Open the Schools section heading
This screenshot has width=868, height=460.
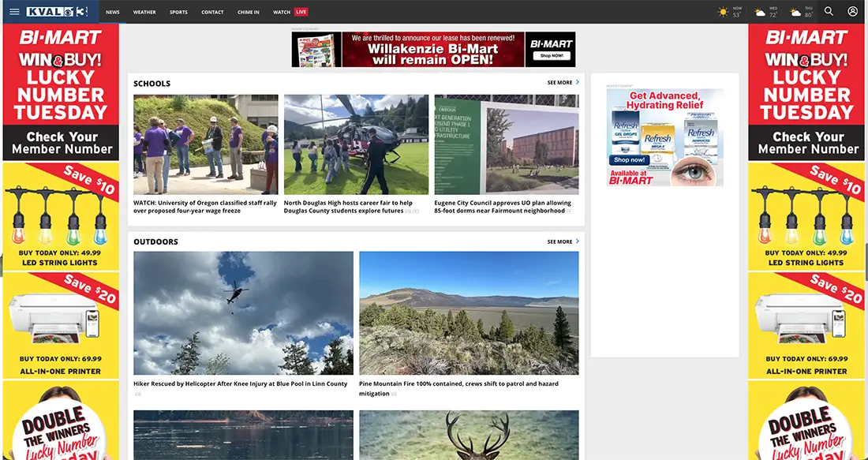152,84
